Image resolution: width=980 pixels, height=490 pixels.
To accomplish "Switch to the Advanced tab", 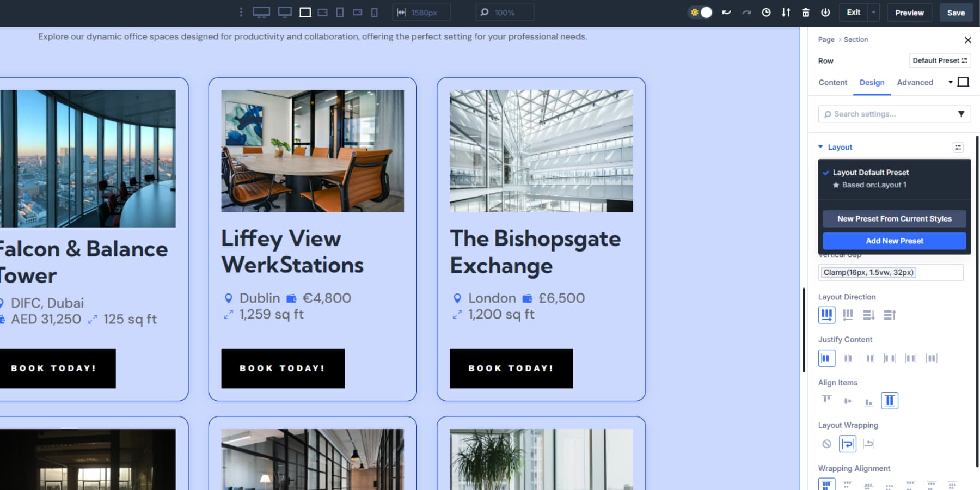I will 915,82.
